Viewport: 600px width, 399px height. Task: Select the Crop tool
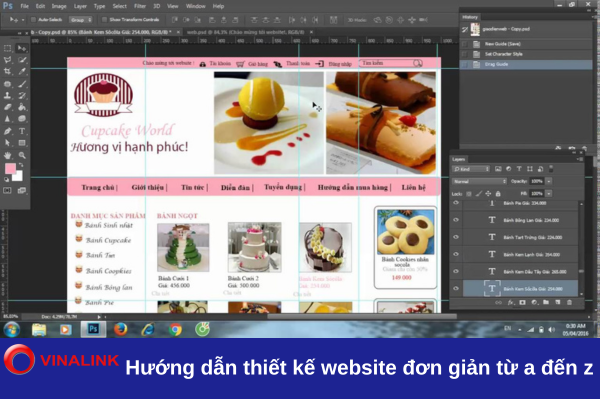pos(7,72)
